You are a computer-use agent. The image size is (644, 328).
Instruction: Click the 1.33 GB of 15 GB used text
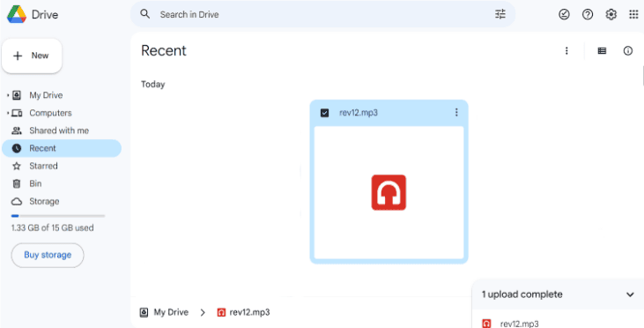point(52,227)
